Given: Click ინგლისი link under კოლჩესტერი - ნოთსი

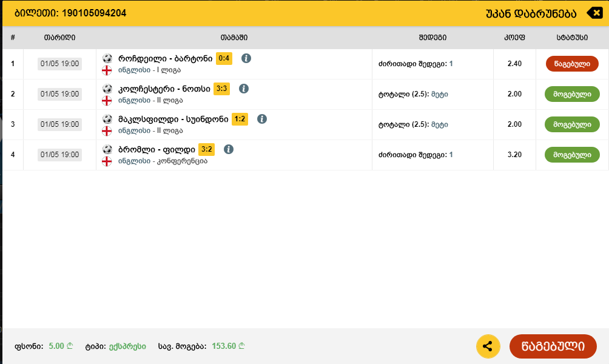Looking at the screenshot, I should [134, 101].
